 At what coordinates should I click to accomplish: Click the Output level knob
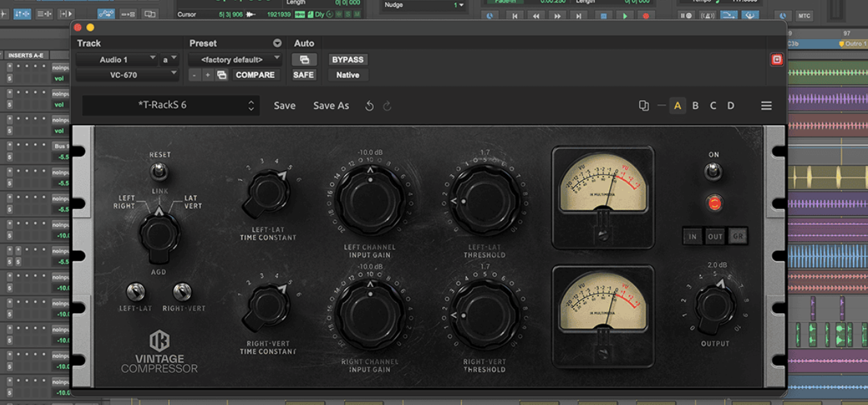coord(715,306)
